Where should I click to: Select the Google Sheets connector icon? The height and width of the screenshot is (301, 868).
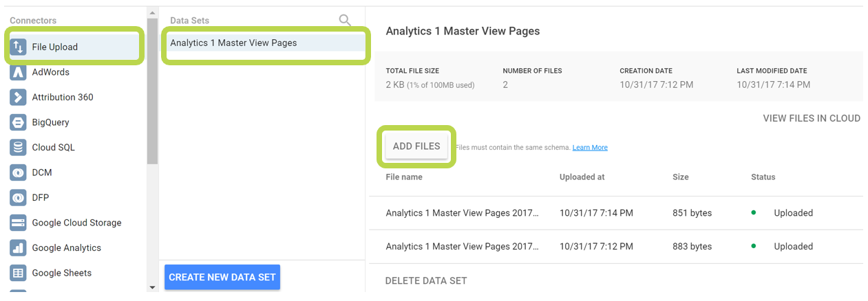tap(18, 273)
